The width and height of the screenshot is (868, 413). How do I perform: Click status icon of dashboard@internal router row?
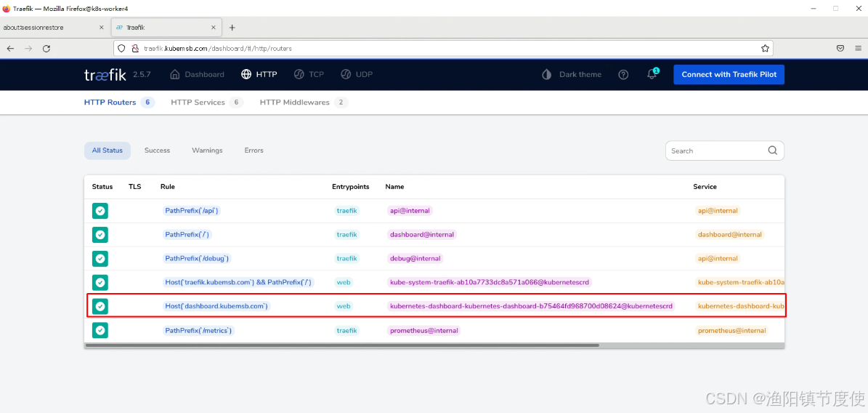(100, 235)
